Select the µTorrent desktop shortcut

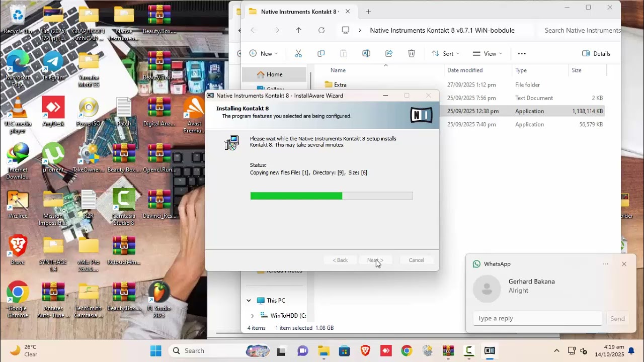tap(53, 158)
